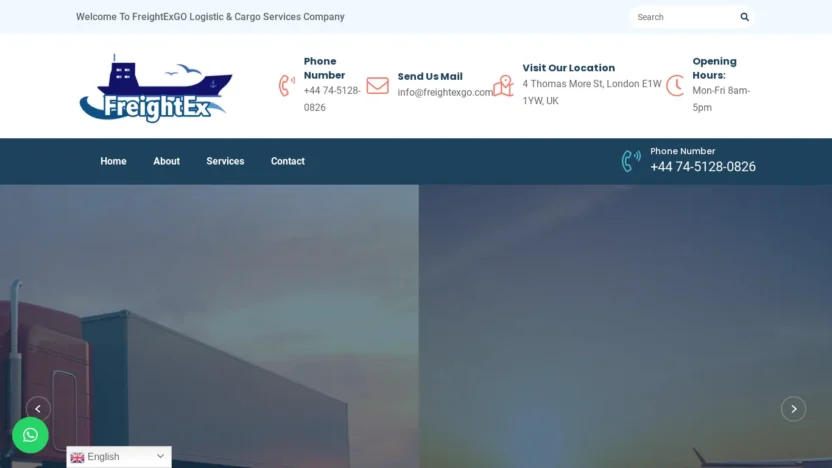Click the Mon-Fri 8am-5pm hours text
832x468 pixels.
click(x=721, y=99)
